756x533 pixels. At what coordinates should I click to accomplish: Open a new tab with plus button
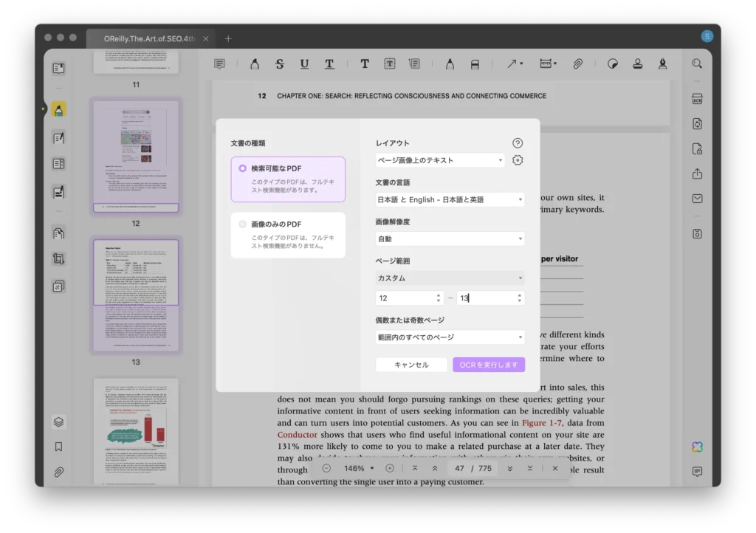click(x=228, y=38)
